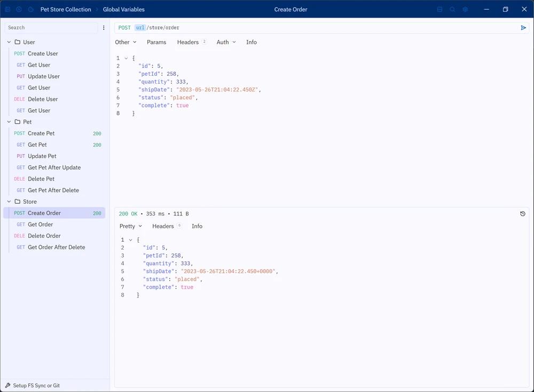The image size is (534, 392).
Task: Click the url variable chip
Action: [x=140, y=28]
